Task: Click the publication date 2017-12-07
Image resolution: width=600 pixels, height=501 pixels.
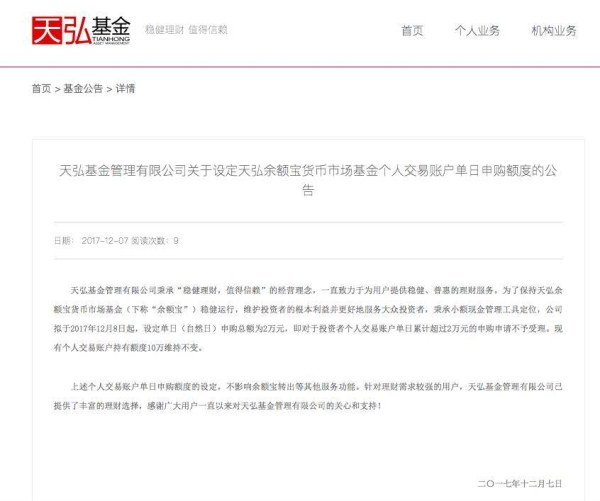Action: [104, 241]
